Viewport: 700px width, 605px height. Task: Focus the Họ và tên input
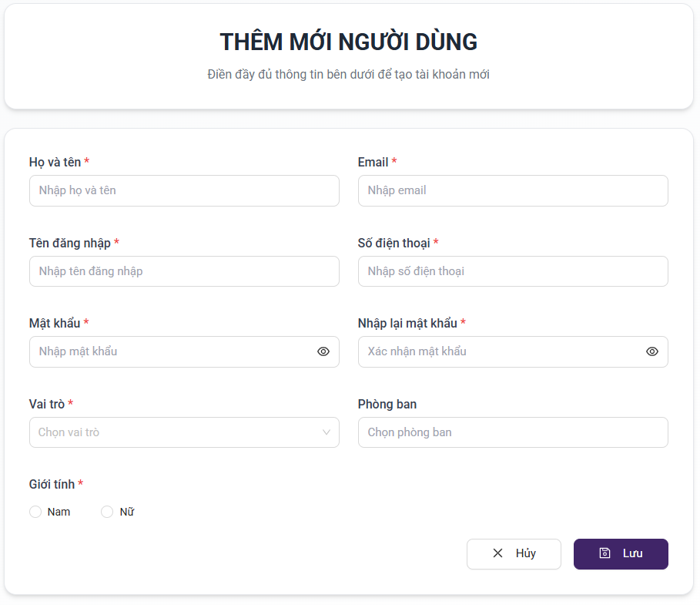point(184,190)
